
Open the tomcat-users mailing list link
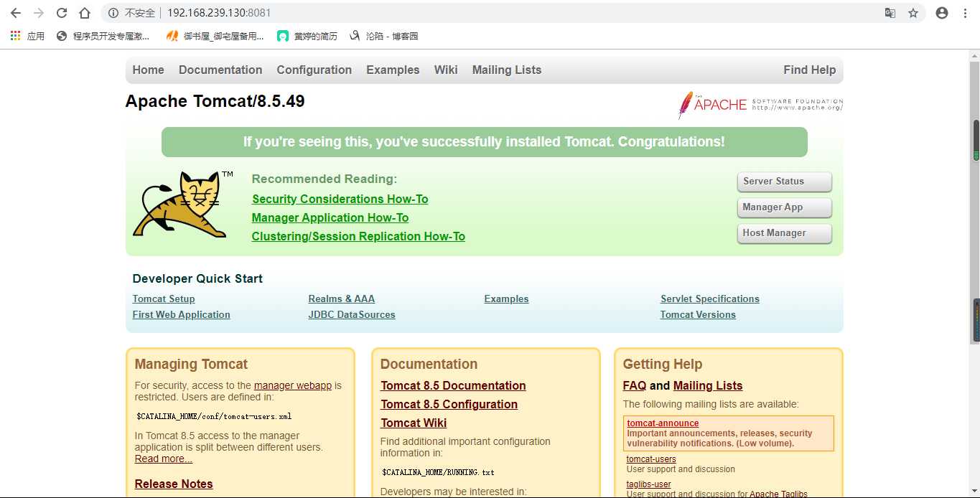[651, 459]
